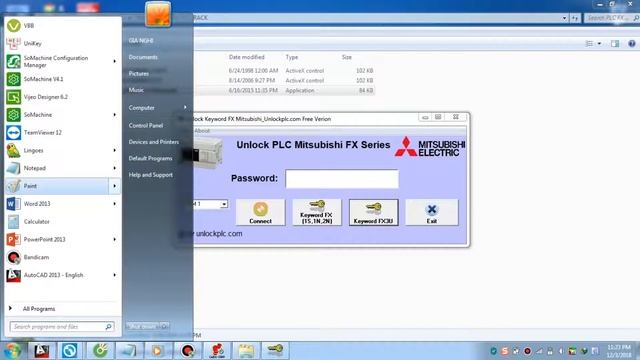640x360 pixels.
Task: Open the media player taskbar icon
Action: pyautogui.click(x=158, y=350)
